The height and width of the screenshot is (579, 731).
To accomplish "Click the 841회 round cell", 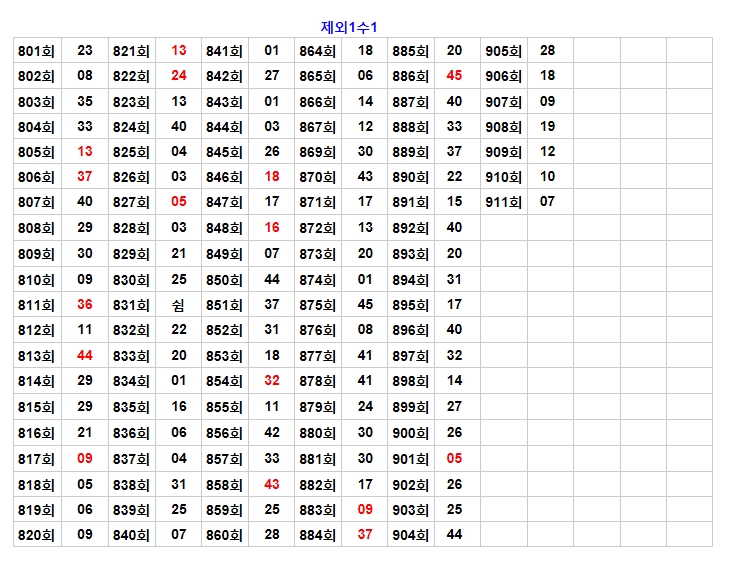I will click(x=224, y=51).
